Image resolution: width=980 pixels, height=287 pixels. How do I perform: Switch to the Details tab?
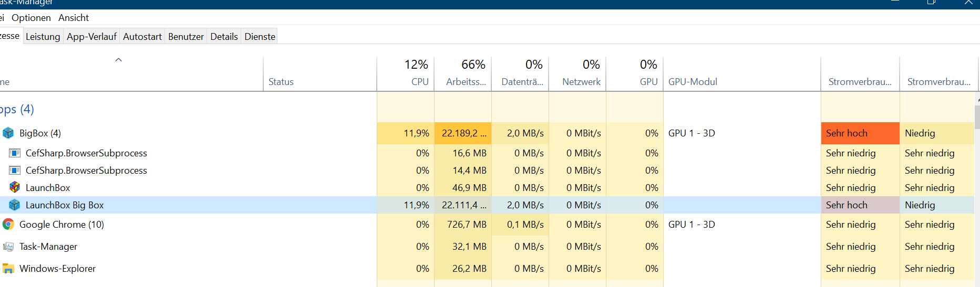point(224,37)
